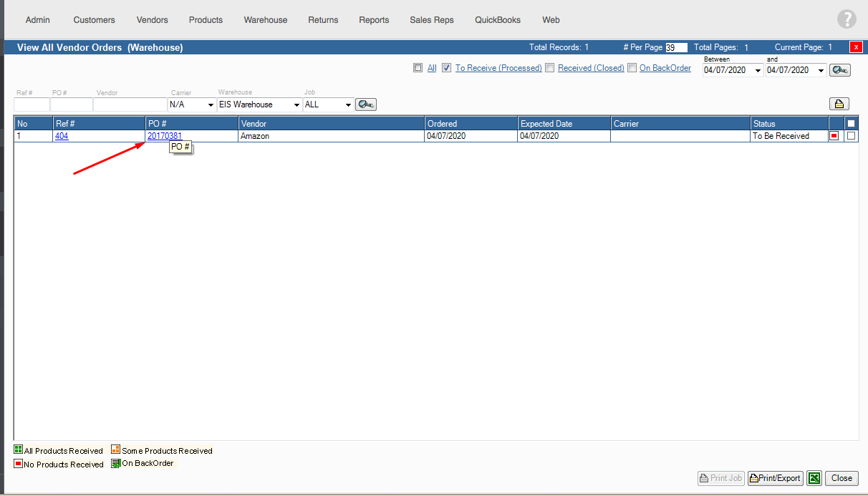Click the Some Products Received orange swatch

[x=115, y=450]
